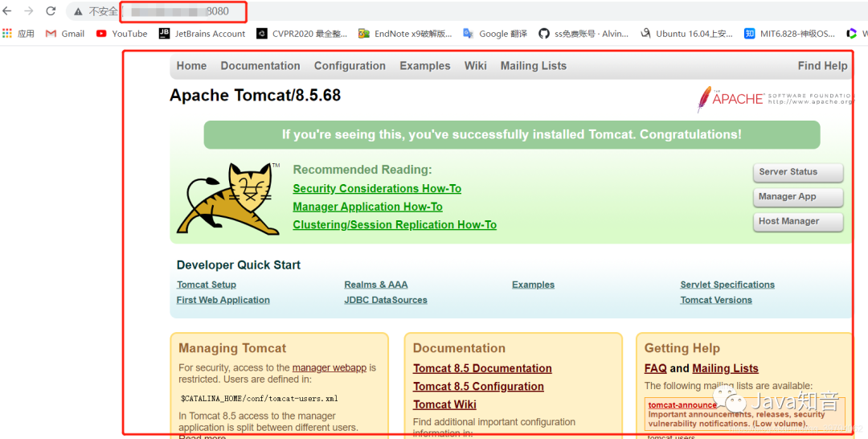This screenshot has width=868, height=439.
Task: Open Examples link under Developer Quick Start
Action: pos(533,285)
